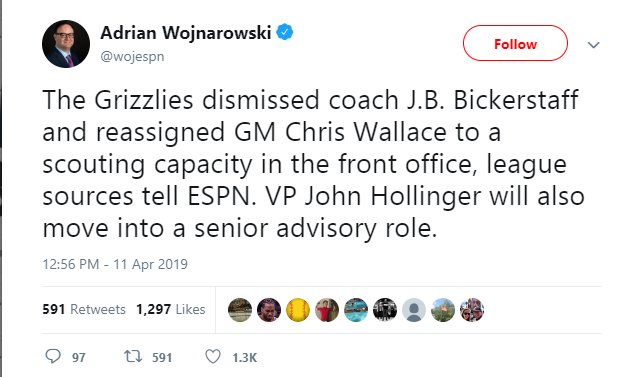Open Adrian Wojnarowski's profile picture
Image resolution: width=641 pixels, height=377 pixels.
point(66,44)
